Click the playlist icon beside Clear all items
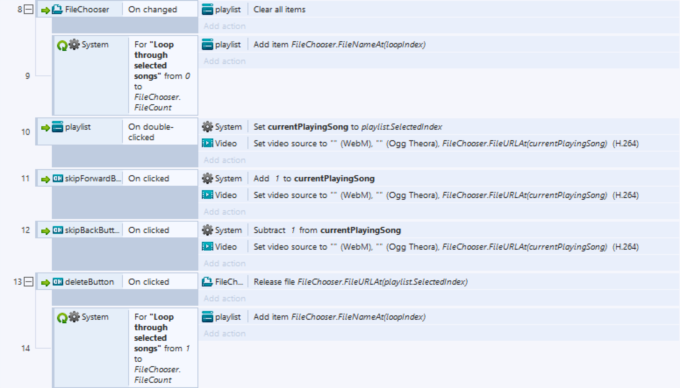This screenshot has height=388, width=680. (x=208, y=9)
